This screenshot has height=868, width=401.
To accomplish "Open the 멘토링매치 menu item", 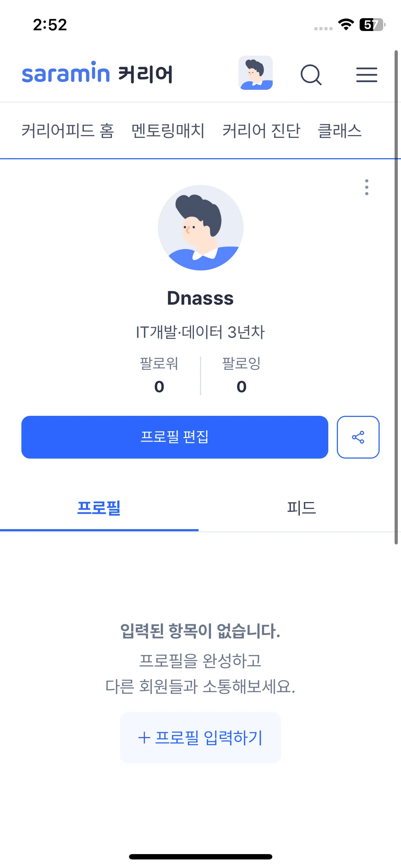I will [168, 131].
